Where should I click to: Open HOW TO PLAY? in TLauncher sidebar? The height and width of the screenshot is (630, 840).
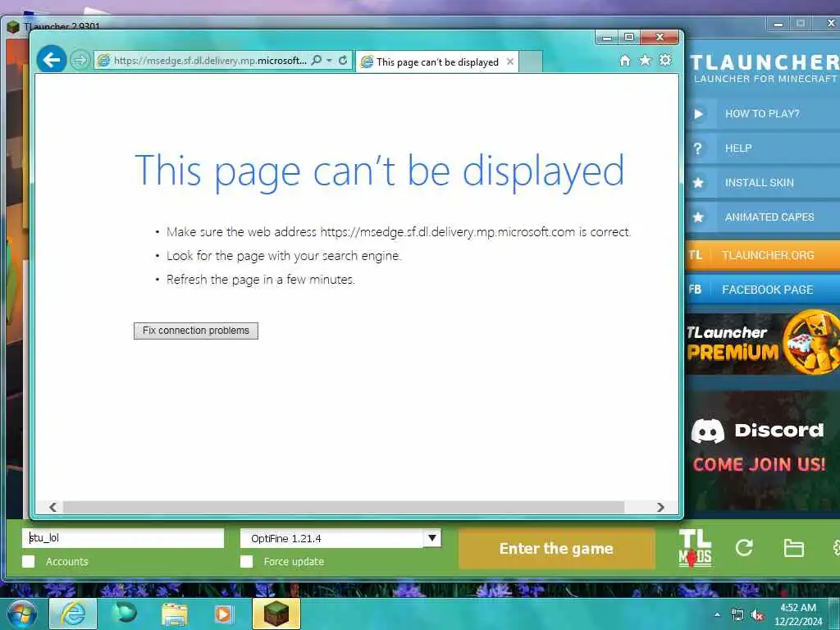pos(763,113)
